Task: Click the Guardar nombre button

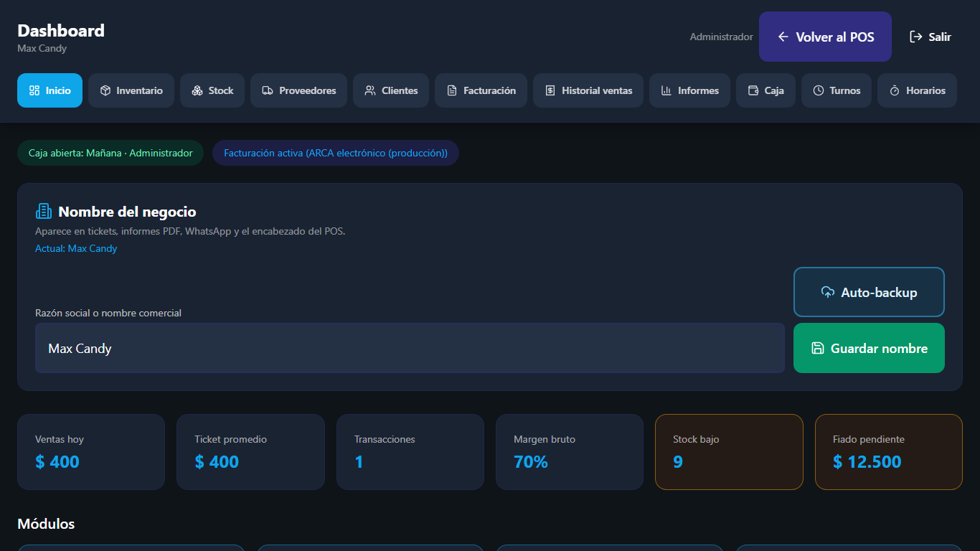Action: [x=869, y=348]
